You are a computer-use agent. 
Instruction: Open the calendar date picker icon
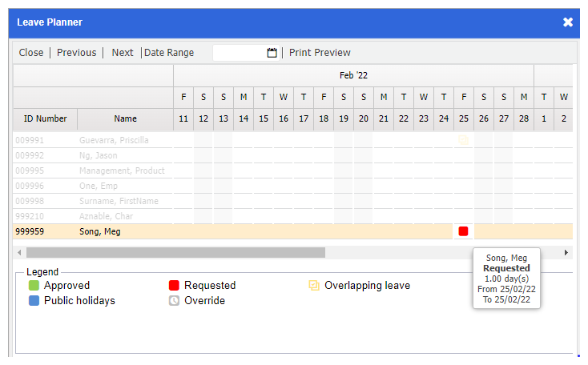pyautogui.click(x=272, y=53)
